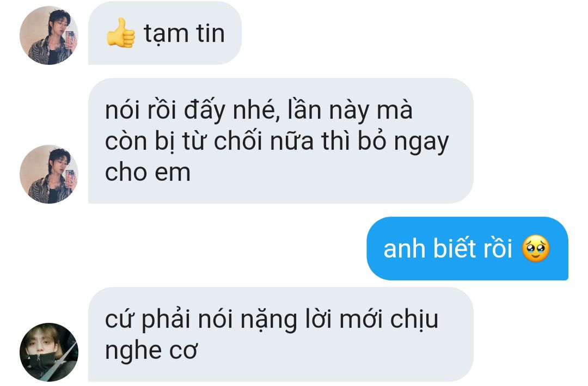
Task: View profile of avatar wearing zipped black jacket
Action: click(x=49, y=352)
